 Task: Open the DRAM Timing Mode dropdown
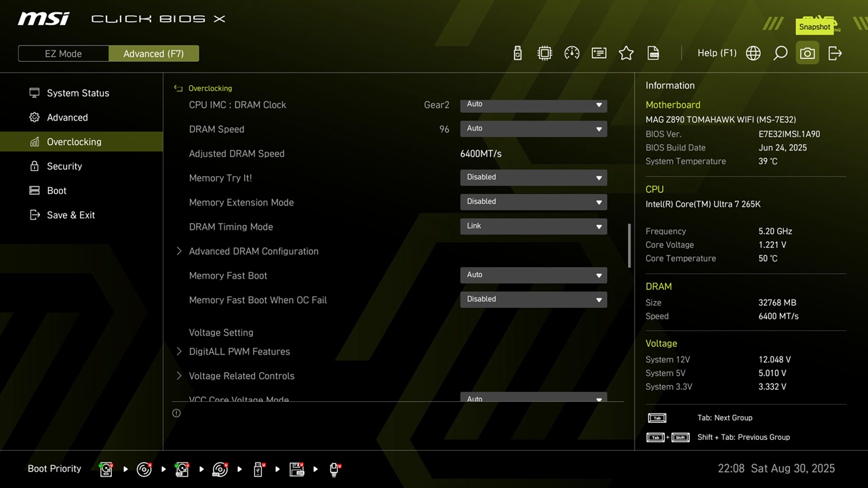coord(534,226)
